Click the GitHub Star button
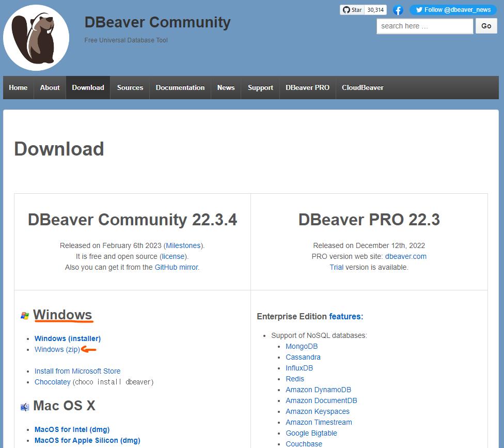Screen dimensions: 504x448 (x=352, y=10)
